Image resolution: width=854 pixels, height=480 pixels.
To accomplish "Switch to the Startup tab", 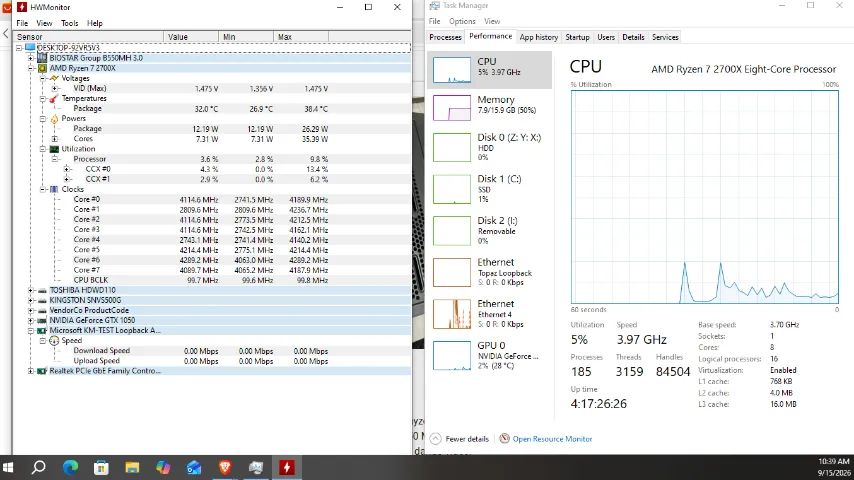I will pyautogui.click(x=577, y=37).
